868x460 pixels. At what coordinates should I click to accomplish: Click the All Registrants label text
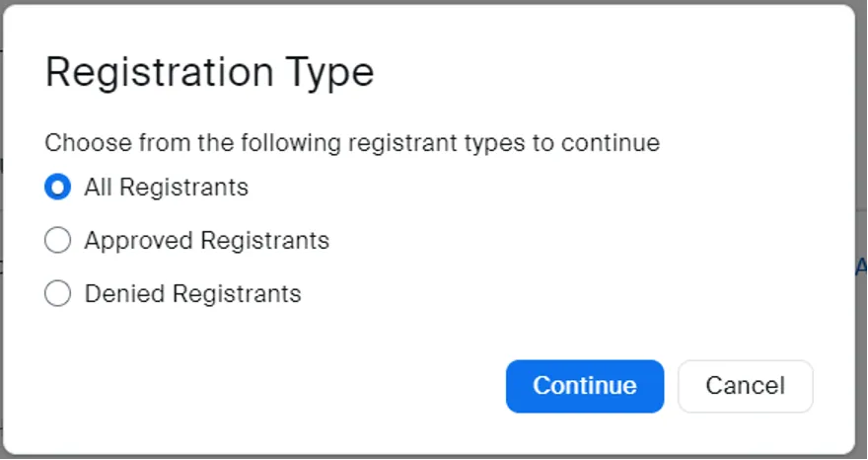coord(166,187)
